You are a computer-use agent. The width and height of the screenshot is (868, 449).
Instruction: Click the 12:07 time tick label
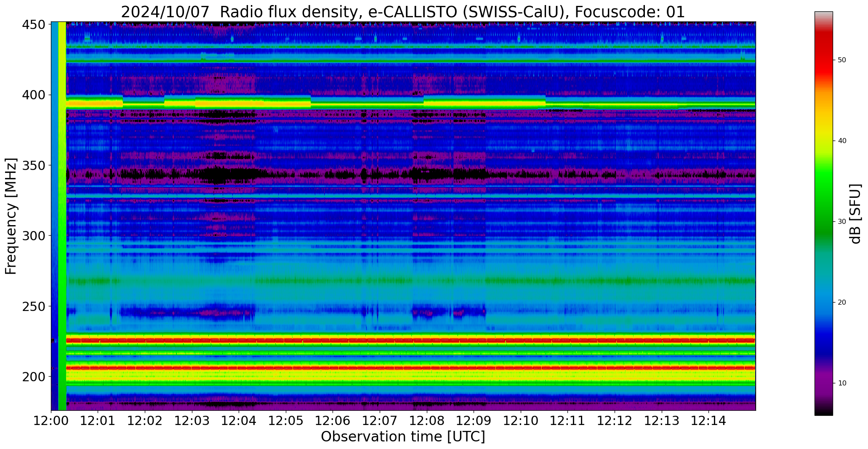(380, 420)
